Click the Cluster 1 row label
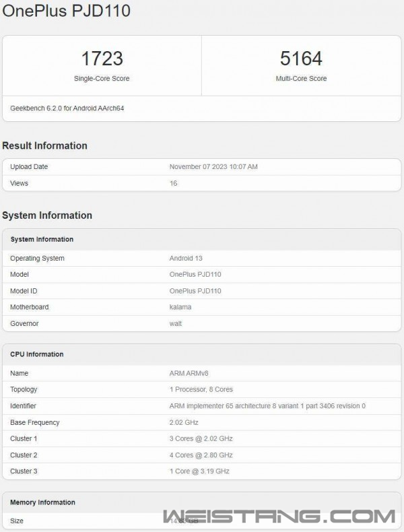The width and height of the screenshot is (404, 532). 24,438
